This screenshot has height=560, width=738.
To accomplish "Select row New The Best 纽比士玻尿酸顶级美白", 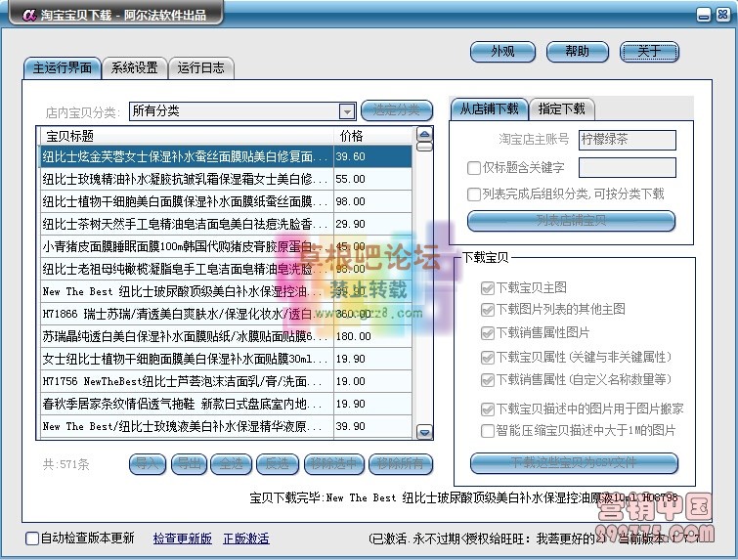I will tap(226, 291).
